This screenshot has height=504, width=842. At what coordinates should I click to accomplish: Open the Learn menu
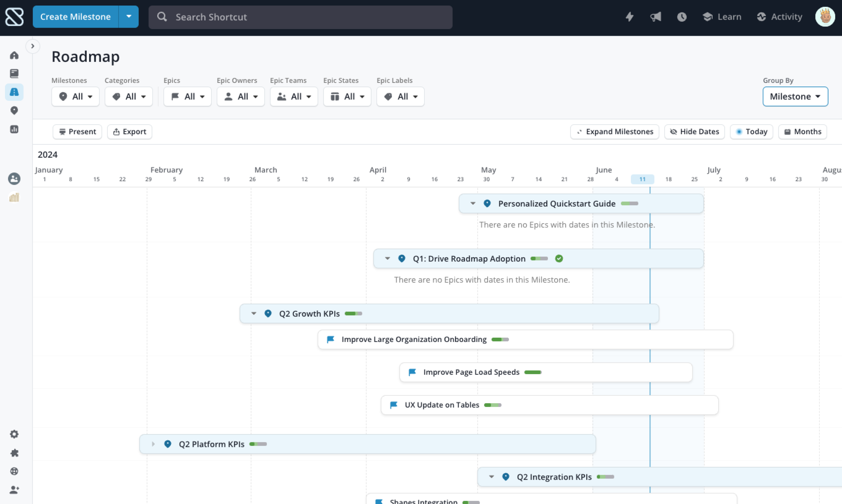click(722, 17)
